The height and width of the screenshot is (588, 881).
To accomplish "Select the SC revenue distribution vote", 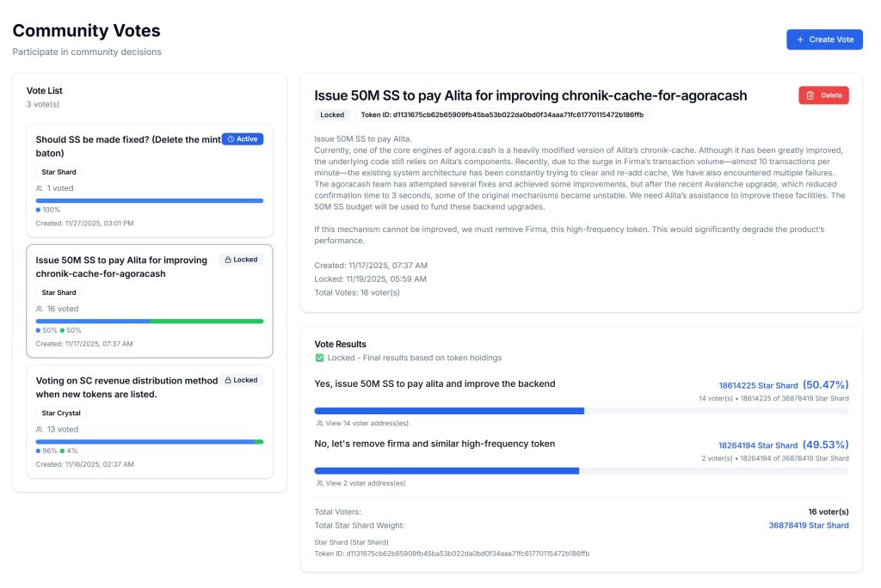I will coord(127,387).
